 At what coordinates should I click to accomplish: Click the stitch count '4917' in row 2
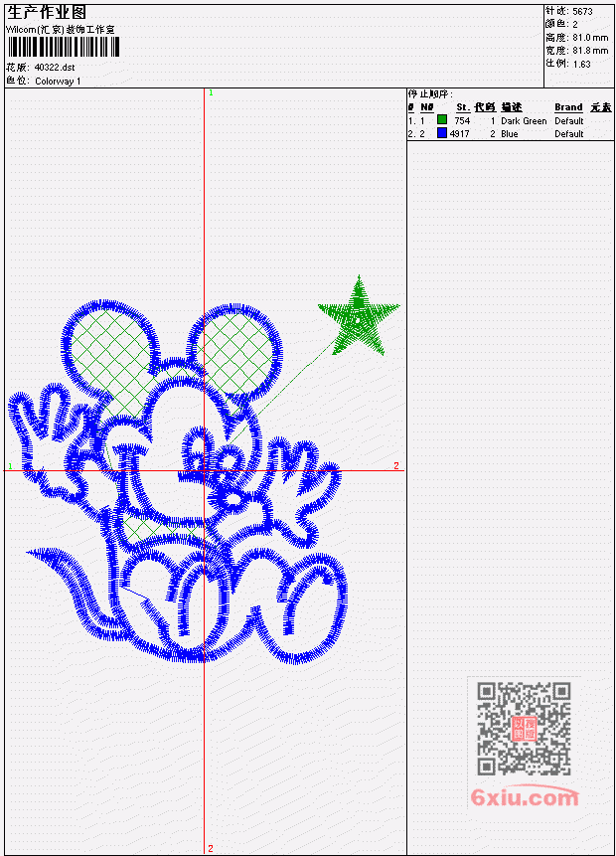(459, 134)
